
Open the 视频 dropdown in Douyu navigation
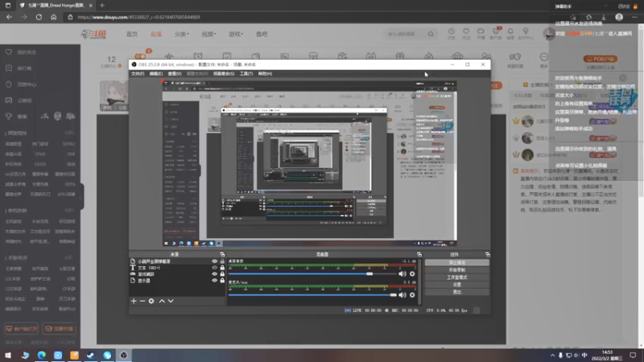(x=208, y=34)
